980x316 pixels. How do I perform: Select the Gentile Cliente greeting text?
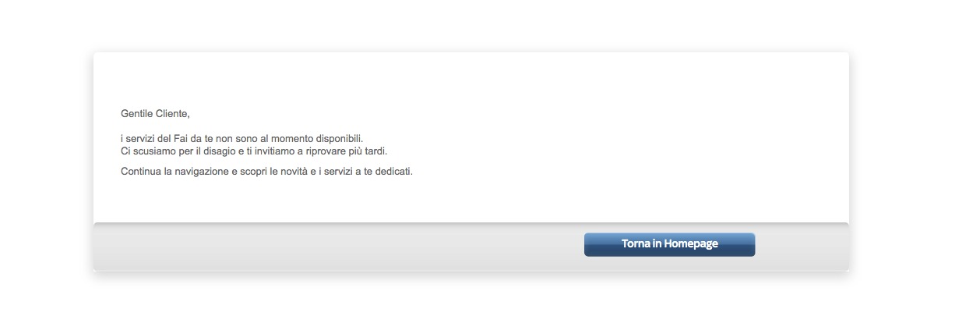click(155, 114)
